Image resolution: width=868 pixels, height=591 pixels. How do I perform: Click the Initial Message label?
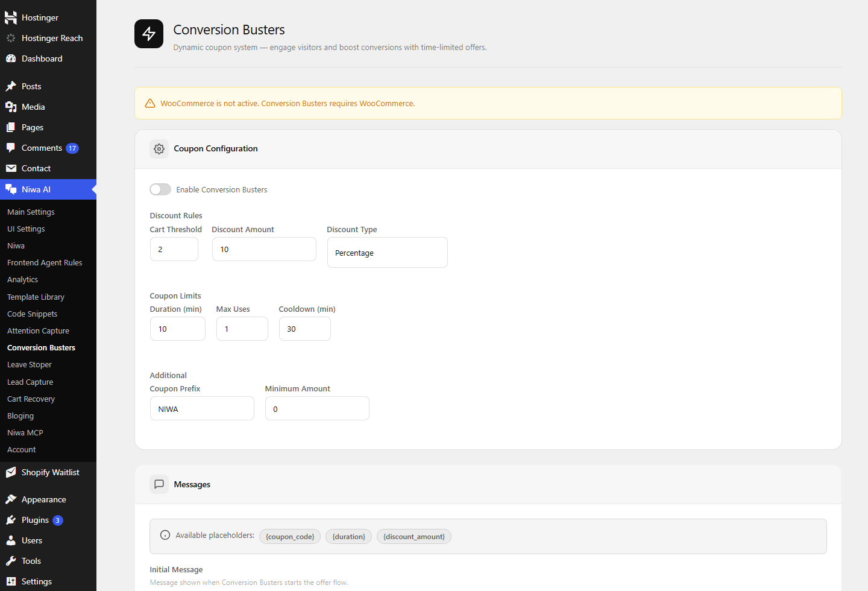176,569
